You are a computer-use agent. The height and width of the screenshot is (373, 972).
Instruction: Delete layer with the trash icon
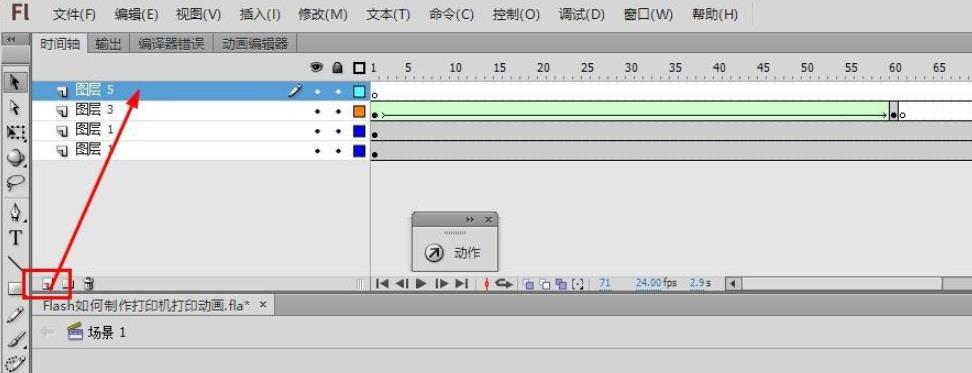tap(89, 284)
